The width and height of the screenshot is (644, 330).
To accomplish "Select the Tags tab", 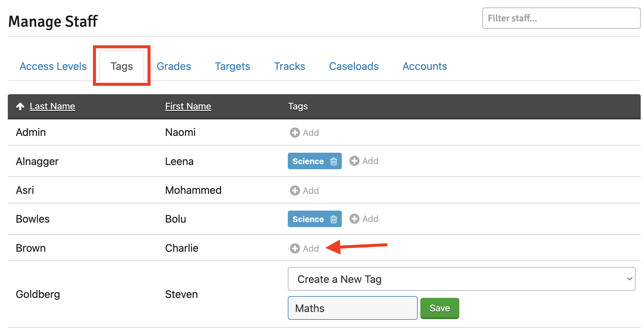I will (x=122, y=66).
